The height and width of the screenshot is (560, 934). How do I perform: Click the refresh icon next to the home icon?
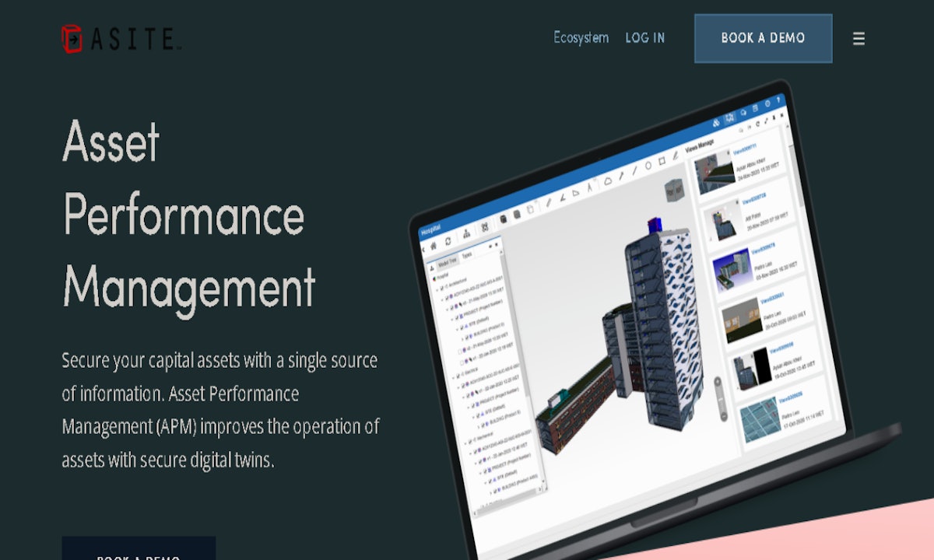(x=448, y=242)
